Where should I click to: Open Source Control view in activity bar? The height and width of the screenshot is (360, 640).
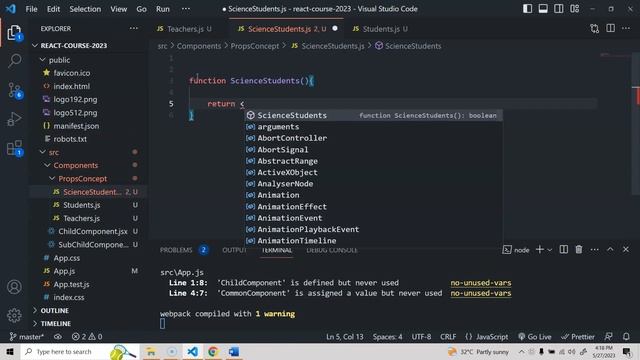pyautogui.click(x=14, y=90)
